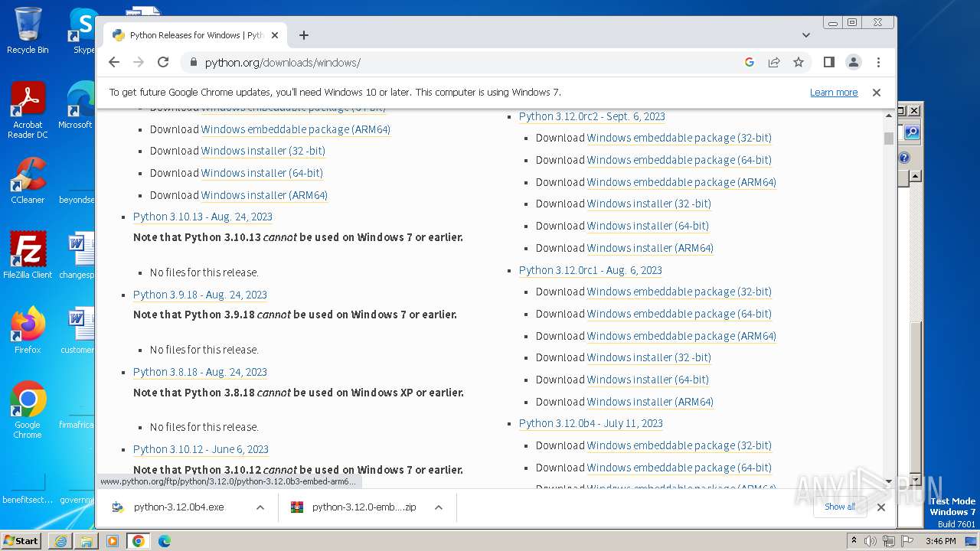
Task: Close the downloads bar
Action: [x=881, y=507]
